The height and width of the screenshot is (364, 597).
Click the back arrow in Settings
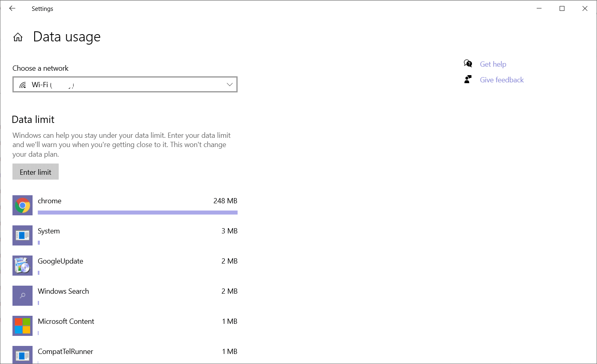click(12, 8)
